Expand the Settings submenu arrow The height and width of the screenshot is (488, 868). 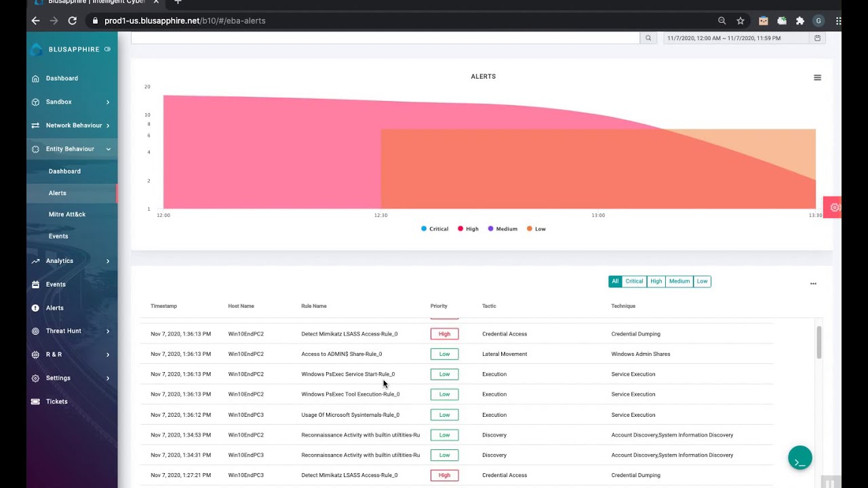pos(108,378)
